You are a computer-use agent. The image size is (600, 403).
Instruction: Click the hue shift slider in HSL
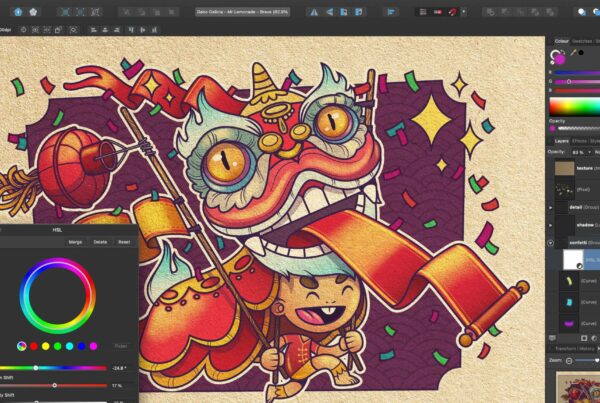[x=53, y=368]
